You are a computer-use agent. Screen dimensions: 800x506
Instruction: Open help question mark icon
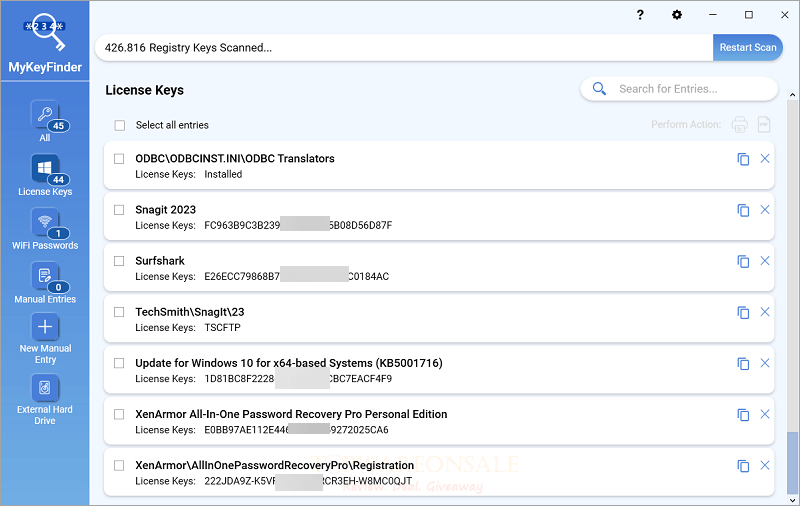[x=640, y=15]
